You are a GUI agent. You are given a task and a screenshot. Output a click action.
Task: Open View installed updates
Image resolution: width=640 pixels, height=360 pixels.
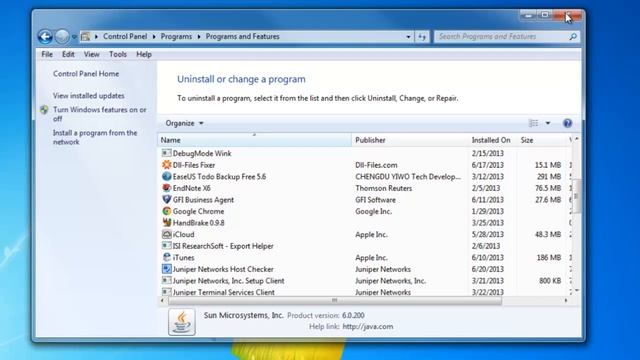(x=89, y=96)
